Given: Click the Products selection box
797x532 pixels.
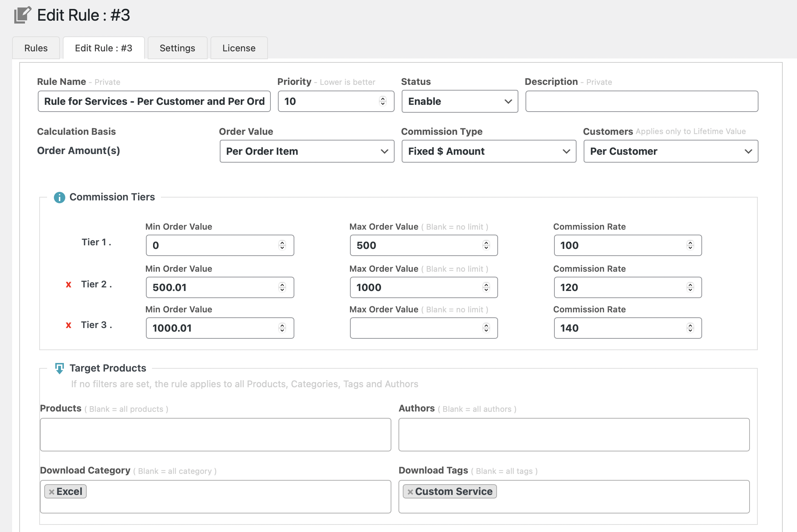Looking at the screenshot, I should [x=215, y=435].
